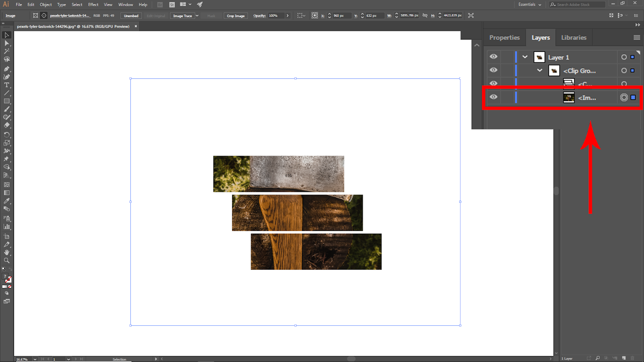This screenshot has width=644, height=362.
Task: Pick the Eyedropper tool
Action: (7, 201)
